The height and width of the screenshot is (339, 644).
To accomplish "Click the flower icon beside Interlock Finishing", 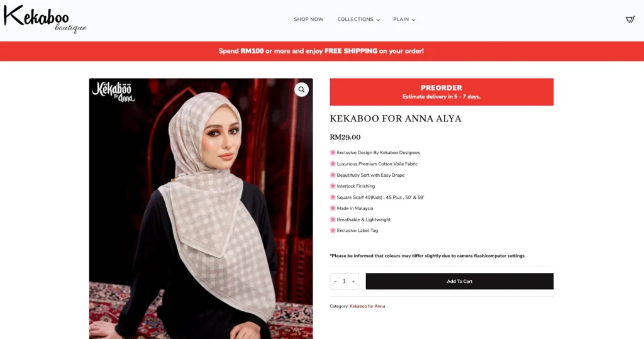I will 333,186.
